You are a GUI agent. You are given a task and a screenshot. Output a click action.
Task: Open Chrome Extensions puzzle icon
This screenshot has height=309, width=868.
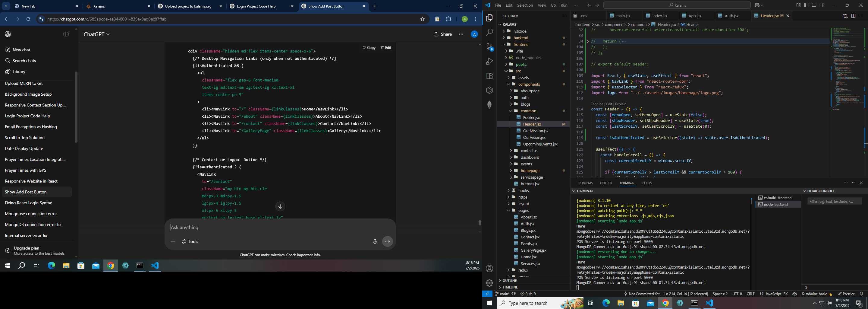click(x=449, y=19)
